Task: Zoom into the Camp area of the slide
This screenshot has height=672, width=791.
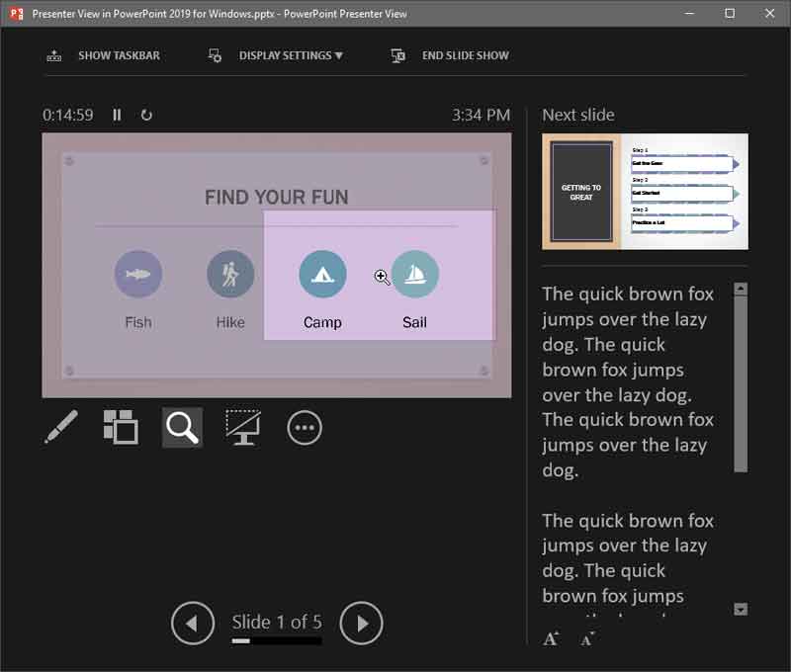Action: coord(322,275)
